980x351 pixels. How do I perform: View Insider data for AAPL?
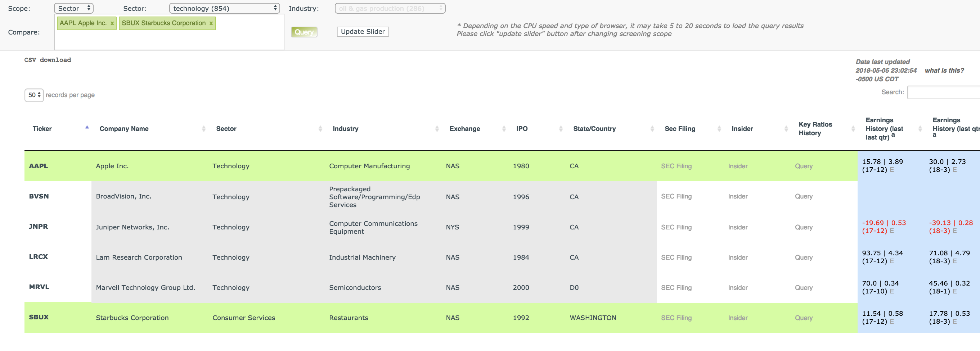click(x=738, y=167)
